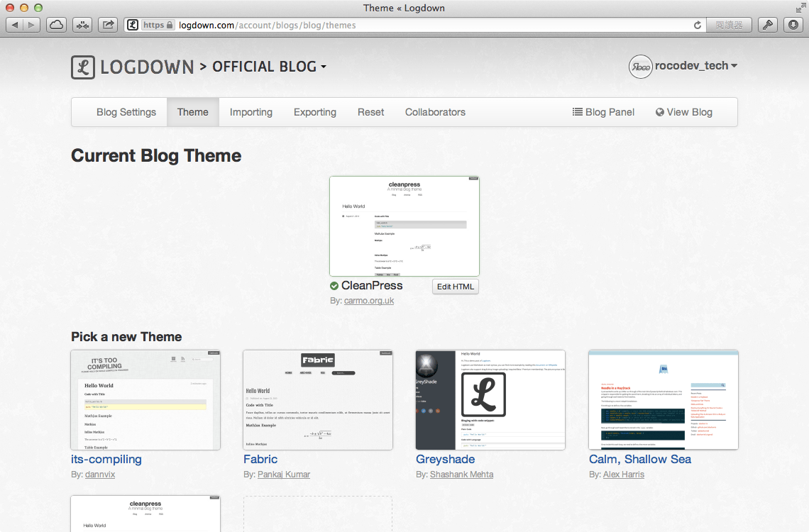Open iCloud tabs cloud icon
Screen dimensions: 809x532
[56, 25]
